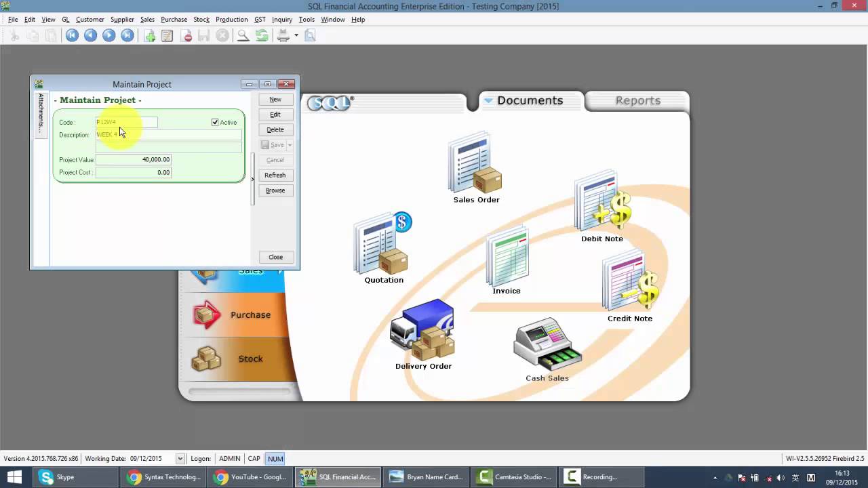Click the green refresh toolbar icon
Image resolution: width=868 pixels, height=488 pixels.
point(262,36)
